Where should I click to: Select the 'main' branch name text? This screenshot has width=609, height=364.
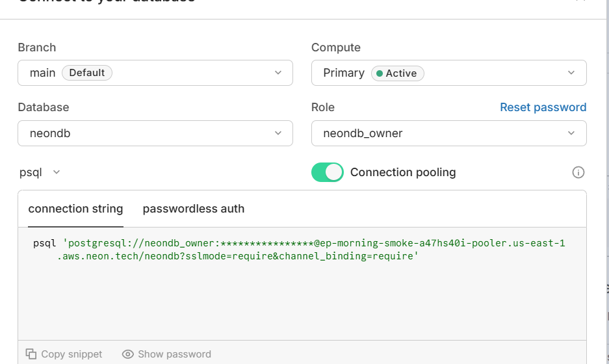click(42, 73)
